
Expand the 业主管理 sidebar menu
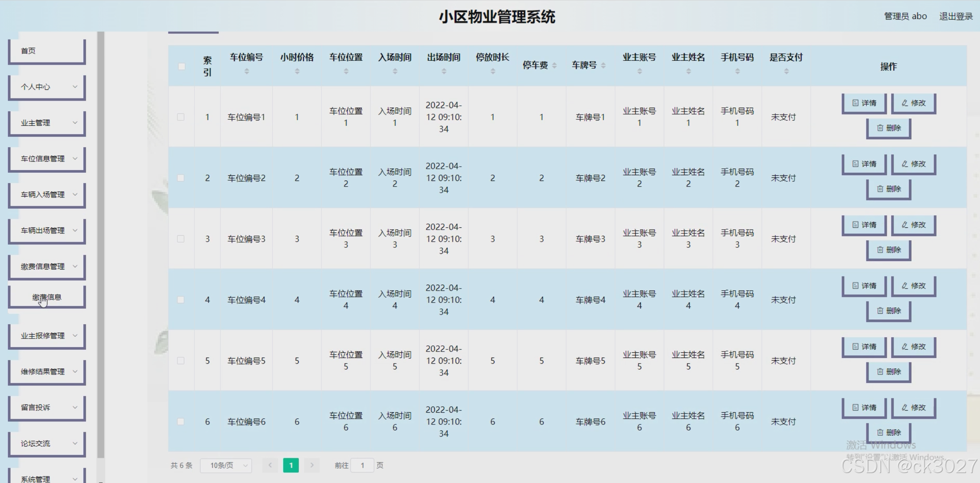point(47,123)
